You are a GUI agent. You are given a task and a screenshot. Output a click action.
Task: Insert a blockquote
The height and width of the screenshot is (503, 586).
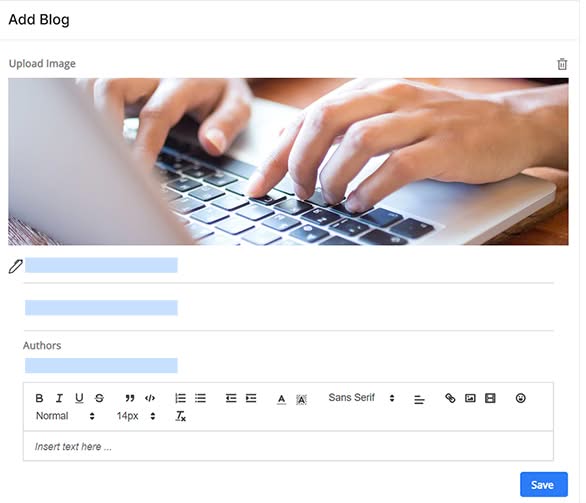[x=130, y=398]
